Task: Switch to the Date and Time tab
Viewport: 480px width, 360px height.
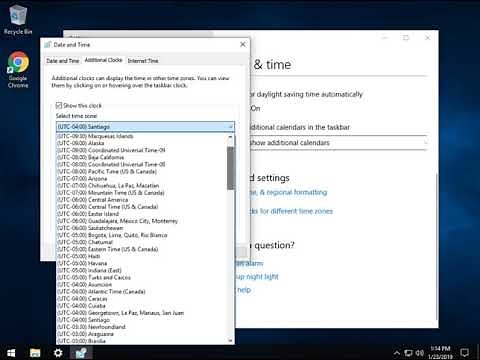Action: [63, 61]
